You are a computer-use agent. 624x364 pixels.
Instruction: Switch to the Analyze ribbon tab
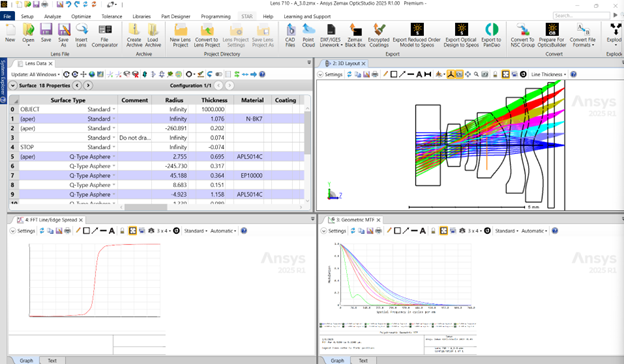coord(53,16)
